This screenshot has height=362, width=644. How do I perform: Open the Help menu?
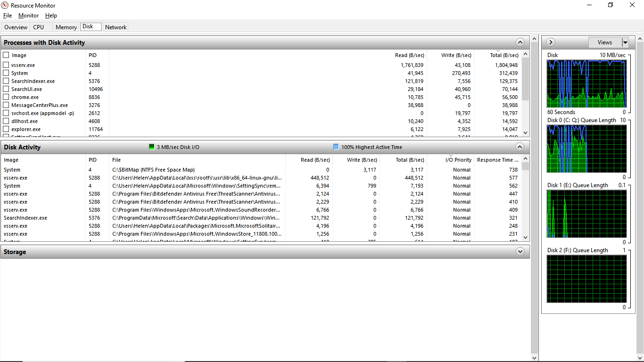click(x=51, y=16)
